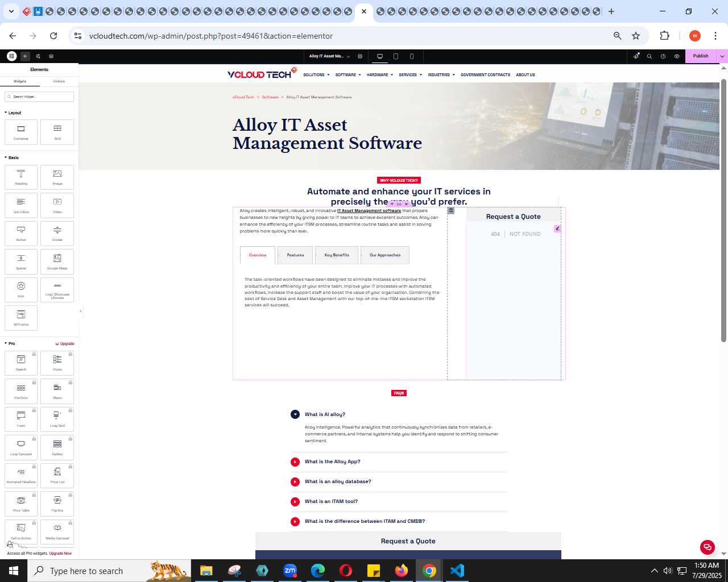
Task: Switch to the Widgets tab
Action: [20, 81]
